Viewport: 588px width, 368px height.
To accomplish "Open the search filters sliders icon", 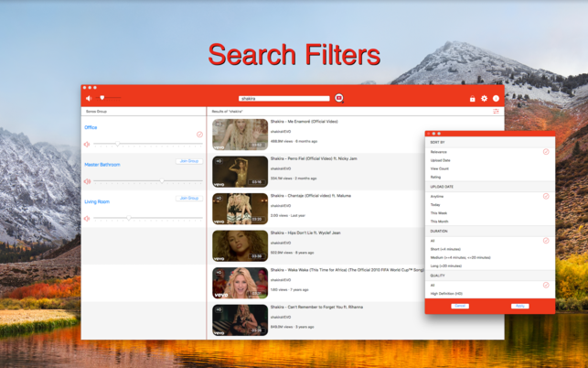I will click(496, 112).
